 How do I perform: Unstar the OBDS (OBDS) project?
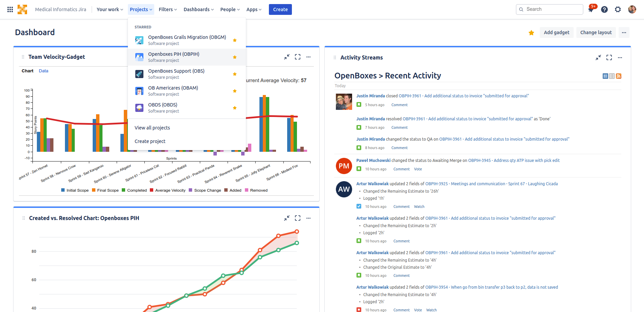pyautogui.click(x=235, y=108)
